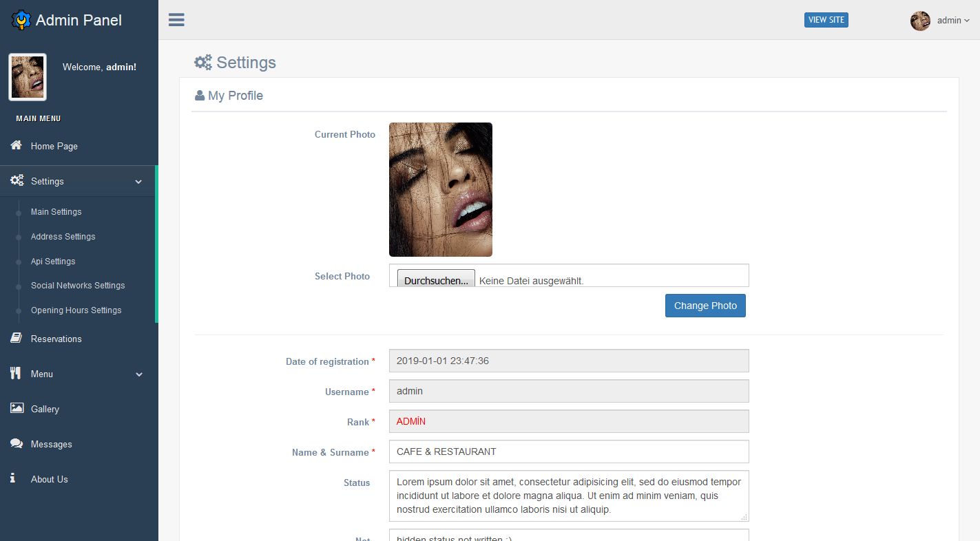Image resolution: width=980 pixels, height=541 pixels.
Task: Click the 'Current Photo' label
Action: [345, 134]
